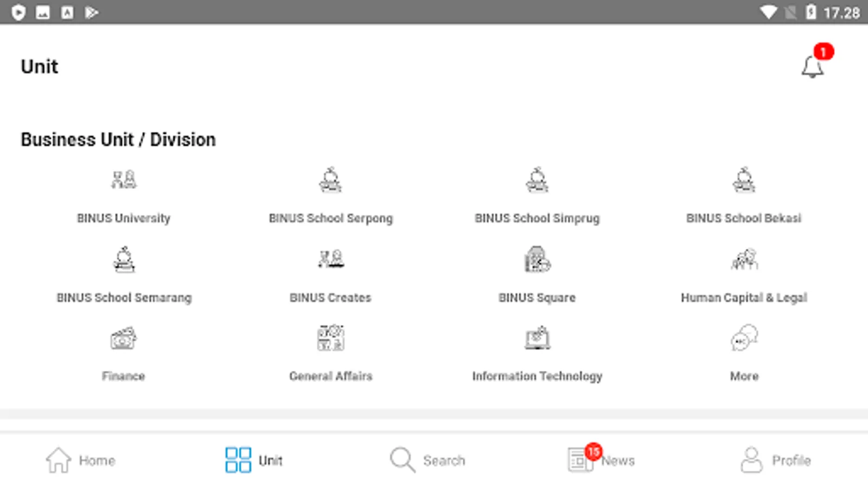Select the General Affairs icon

(330, 338)
